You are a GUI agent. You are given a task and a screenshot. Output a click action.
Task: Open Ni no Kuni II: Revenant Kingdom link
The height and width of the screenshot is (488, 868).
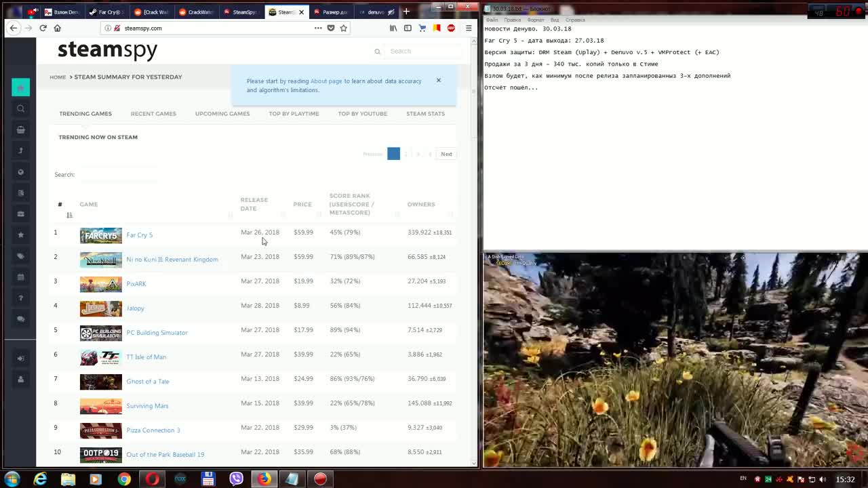[x=172, y=260]
